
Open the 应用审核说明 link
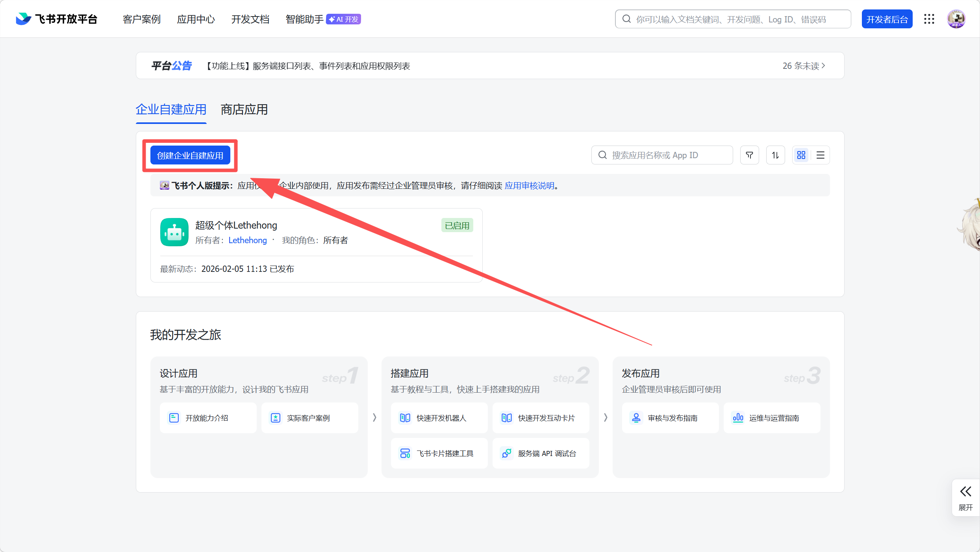pos(529,185)
